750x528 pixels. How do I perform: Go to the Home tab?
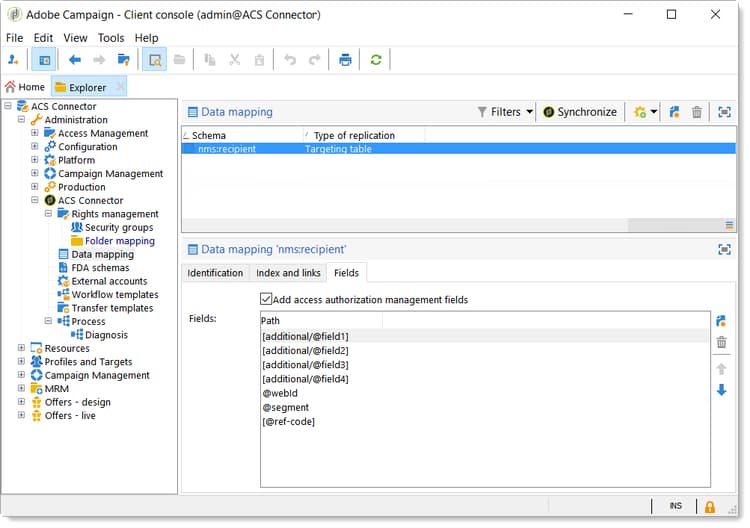click(26, 87)
